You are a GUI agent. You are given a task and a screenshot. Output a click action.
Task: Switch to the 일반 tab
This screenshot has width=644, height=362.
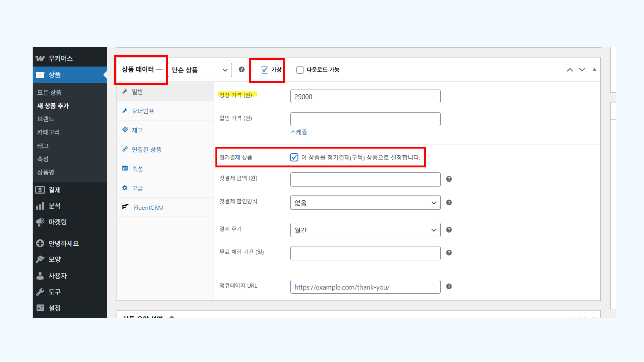[165, 92]
